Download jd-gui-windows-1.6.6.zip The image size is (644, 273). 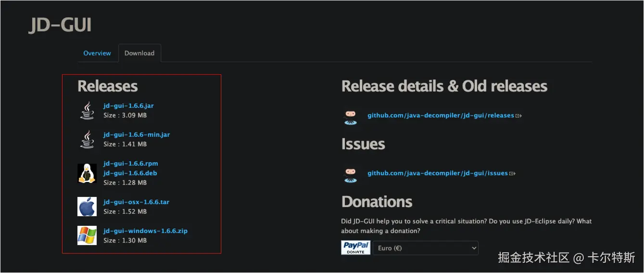point(145,231)
